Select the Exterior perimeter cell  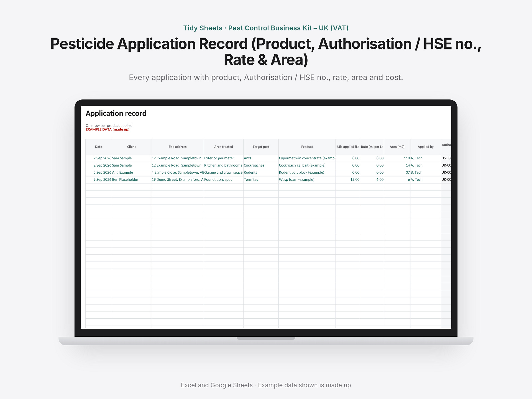[x=223, y=158]
